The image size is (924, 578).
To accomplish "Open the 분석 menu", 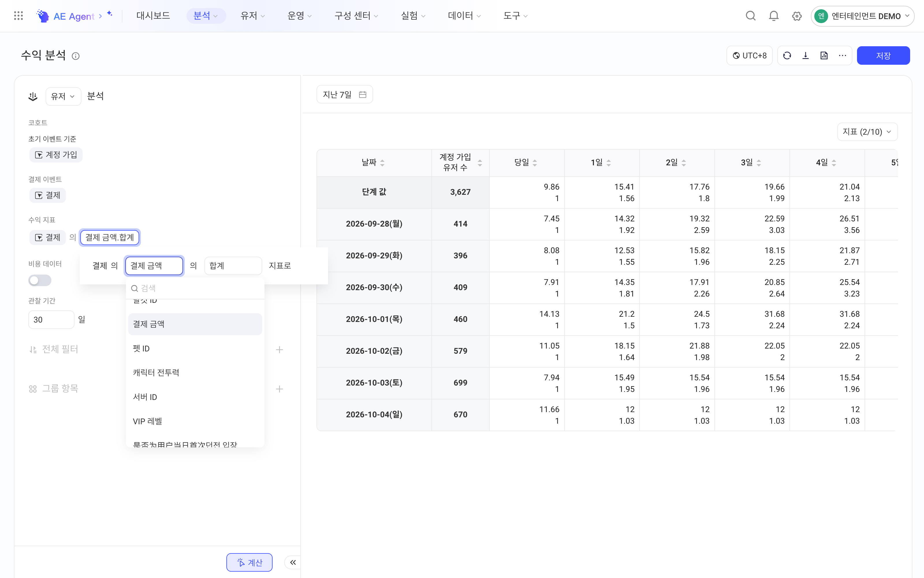I will tap(206, 16).
